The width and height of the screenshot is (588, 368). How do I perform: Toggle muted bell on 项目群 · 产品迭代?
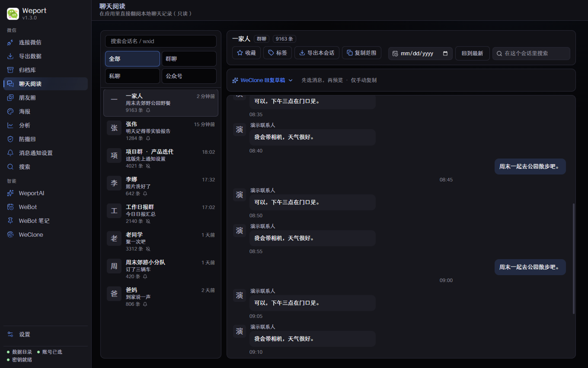coord(148,166)
